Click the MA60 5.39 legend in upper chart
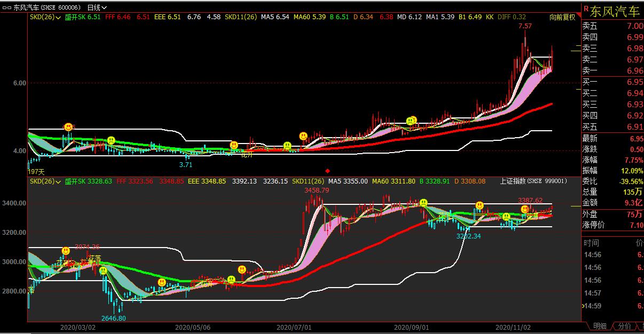This screenshot has height=334, width=644. [x=310, y=17]
